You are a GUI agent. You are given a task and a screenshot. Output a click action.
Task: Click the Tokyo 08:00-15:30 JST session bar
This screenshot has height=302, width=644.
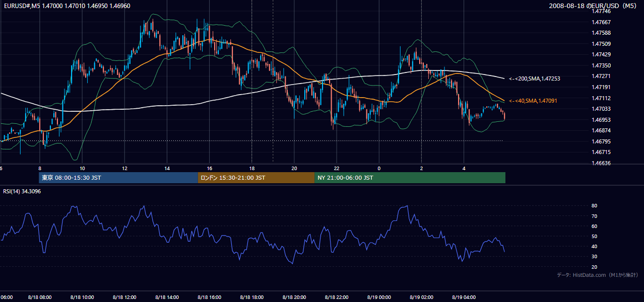[118, 178]
